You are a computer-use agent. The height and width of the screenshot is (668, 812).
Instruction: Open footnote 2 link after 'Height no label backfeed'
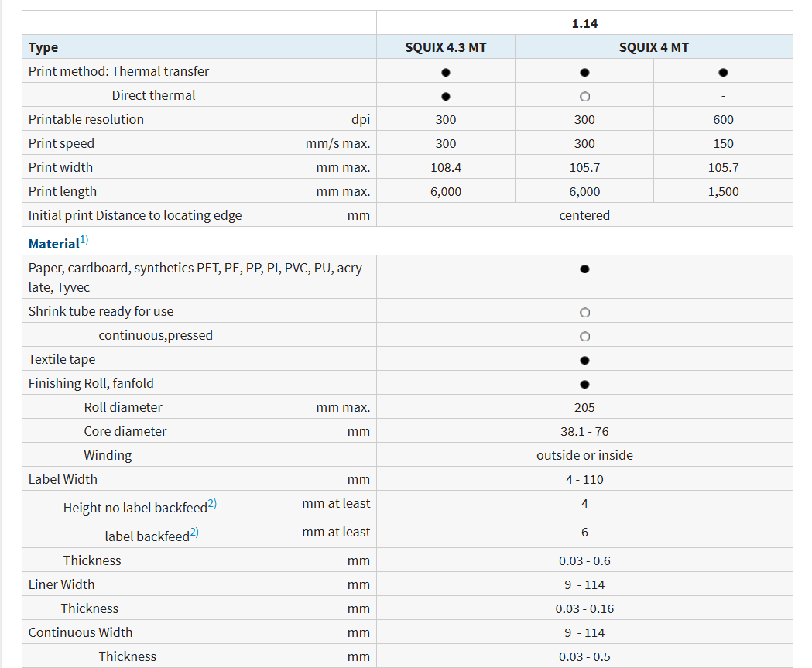(212, 504)
